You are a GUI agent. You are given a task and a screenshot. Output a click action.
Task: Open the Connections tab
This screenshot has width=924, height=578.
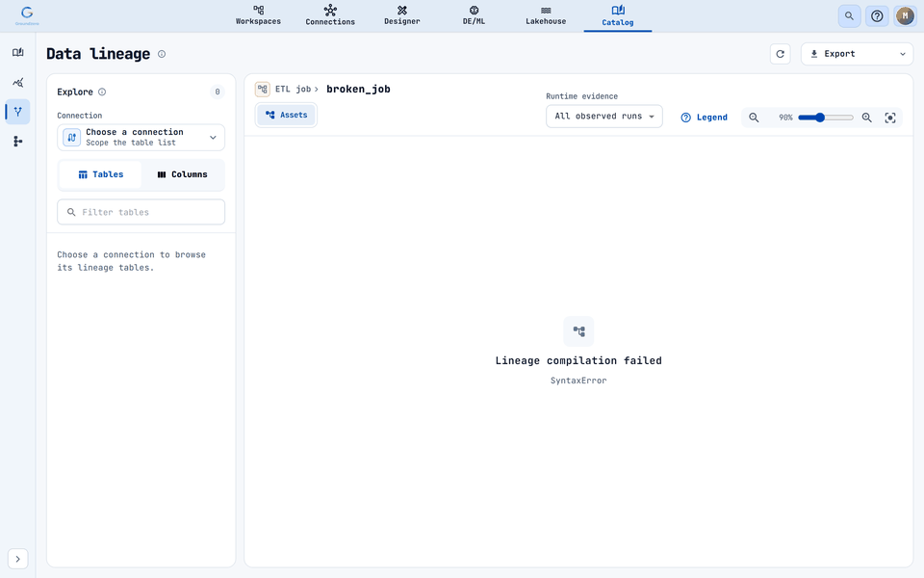[x=330, y=16]
